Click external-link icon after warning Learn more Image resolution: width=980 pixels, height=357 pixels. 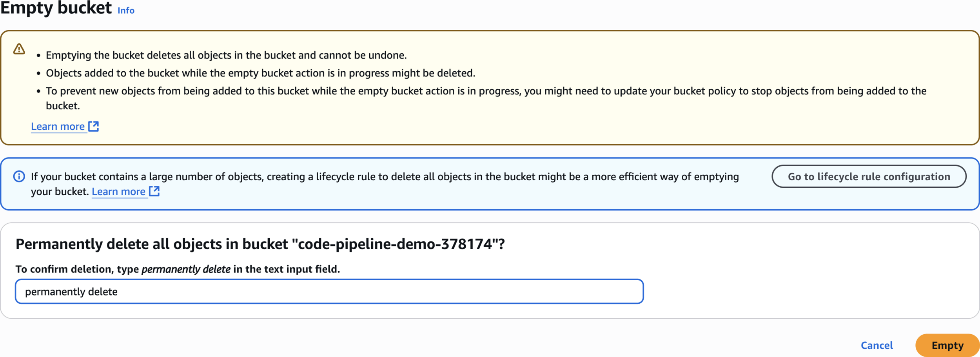point(94,126)
